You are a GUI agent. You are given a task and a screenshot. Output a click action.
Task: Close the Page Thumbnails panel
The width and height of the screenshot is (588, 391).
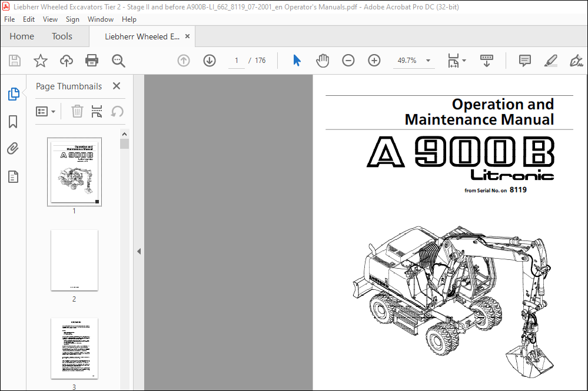point(117,86)
